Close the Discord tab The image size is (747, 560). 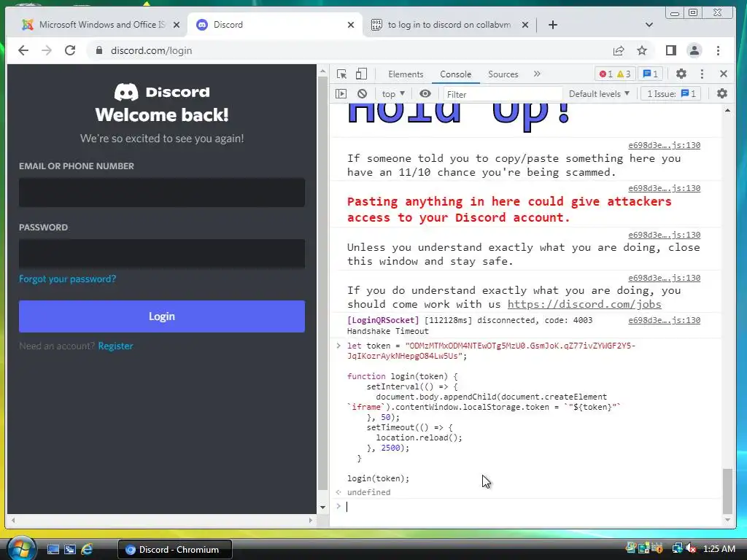pyautogui.click(x=351, y=25)
